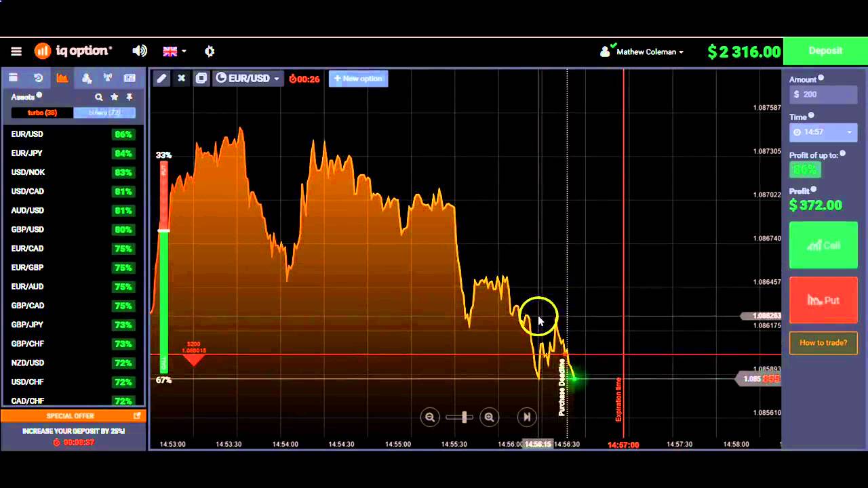Click the Purchase Deadline line label
The image size is (868, 488).
561,388
